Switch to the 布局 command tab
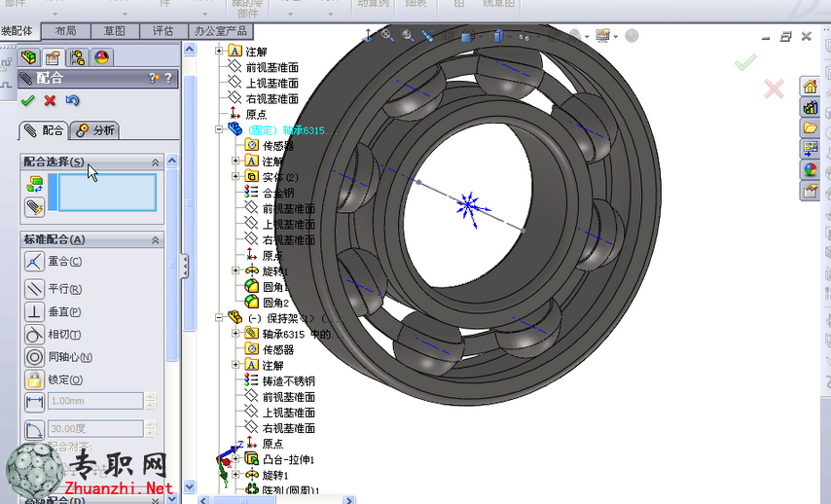 66,31
